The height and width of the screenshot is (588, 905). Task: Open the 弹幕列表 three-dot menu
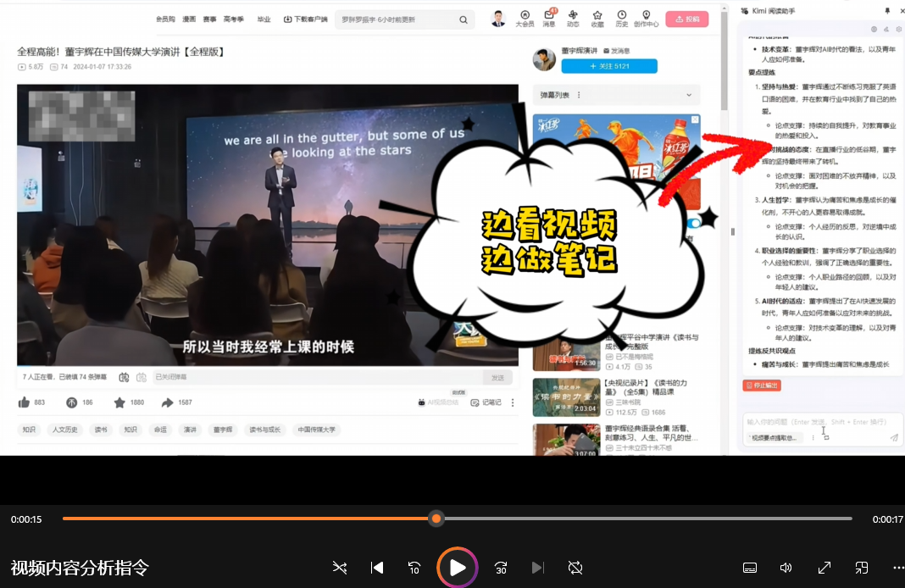[579, 95]
